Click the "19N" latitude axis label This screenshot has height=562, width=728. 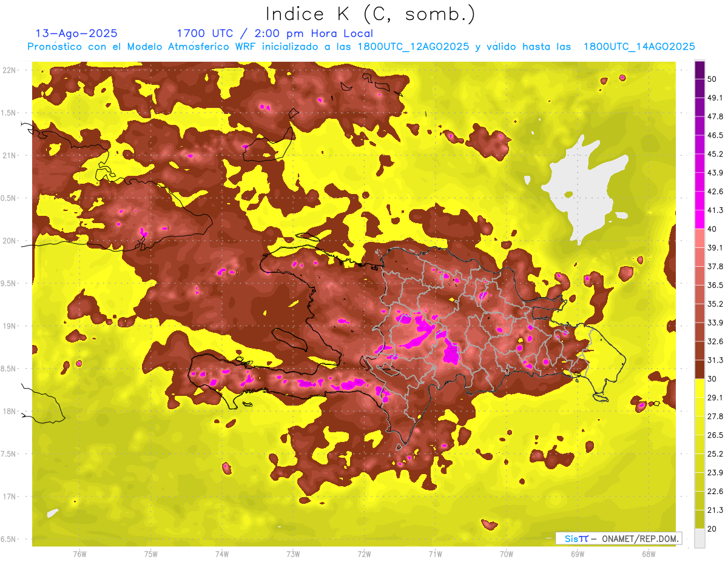(8, 326)
